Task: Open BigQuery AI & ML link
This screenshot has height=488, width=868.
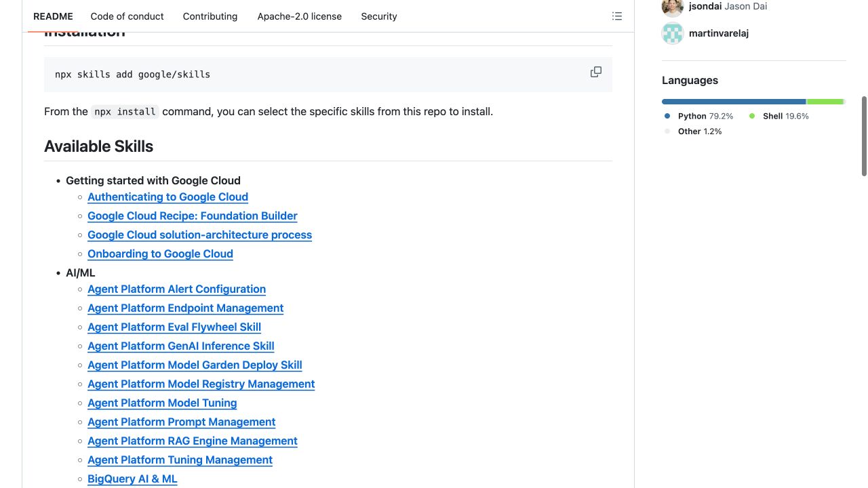Action: coord(132,479)
